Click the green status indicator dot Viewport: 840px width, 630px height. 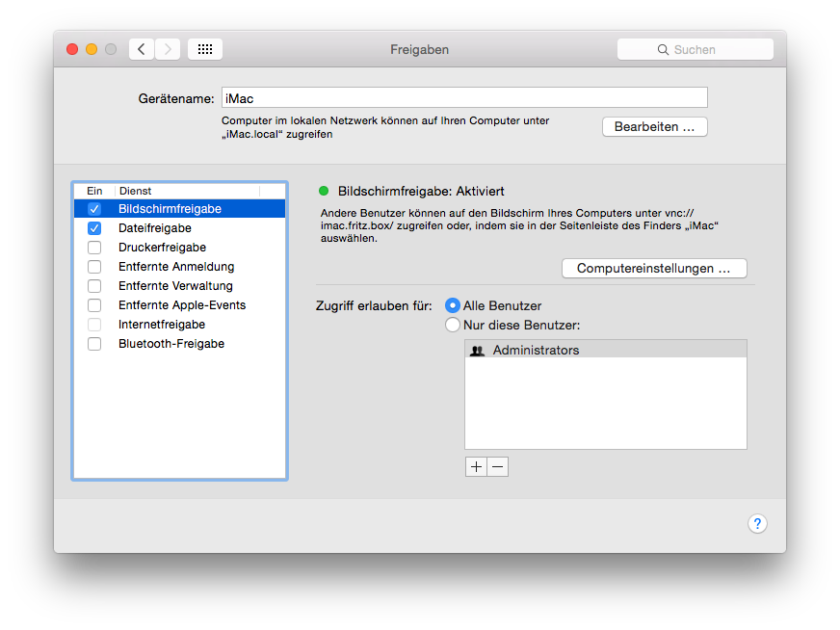pos(324,191)
